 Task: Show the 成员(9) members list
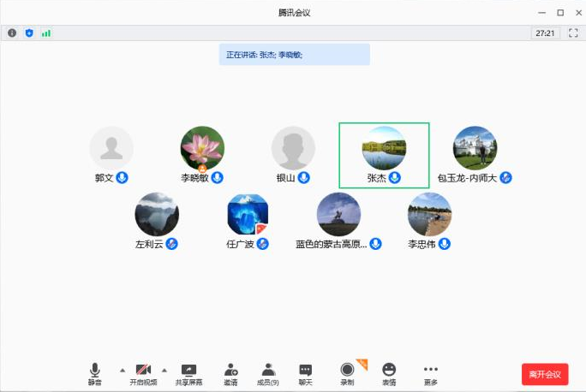[268, 372]
